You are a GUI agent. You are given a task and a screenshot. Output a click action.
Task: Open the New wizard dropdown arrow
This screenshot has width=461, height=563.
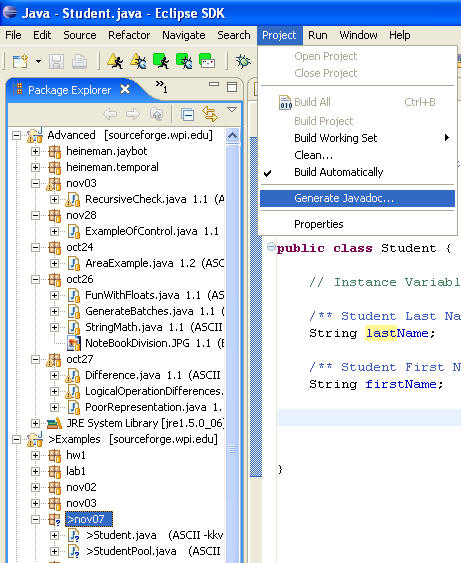pyautogui.click(x=38, y=61)
